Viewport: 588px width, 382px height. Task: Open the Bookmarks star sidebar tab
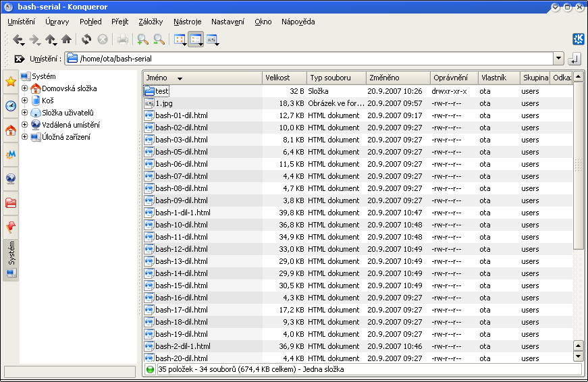11,82
